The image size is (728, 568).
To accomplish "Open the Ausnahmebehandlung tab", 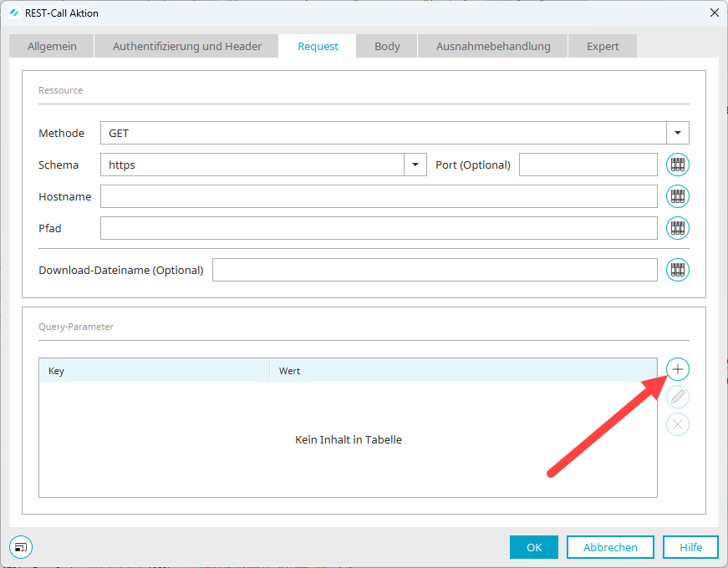I will [x=493, y=46].
